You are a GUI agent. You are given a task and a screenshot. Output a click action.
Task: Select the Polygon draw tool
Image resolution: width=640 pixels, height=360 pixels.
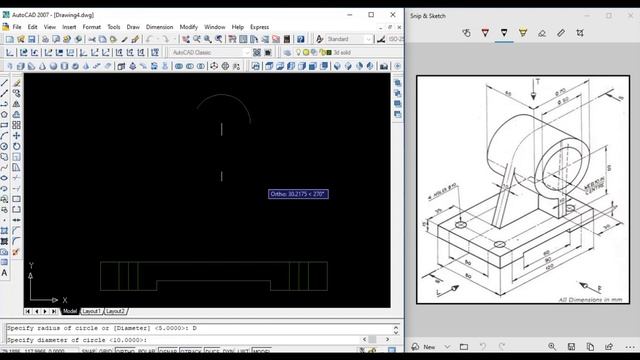tap(4, 115)
